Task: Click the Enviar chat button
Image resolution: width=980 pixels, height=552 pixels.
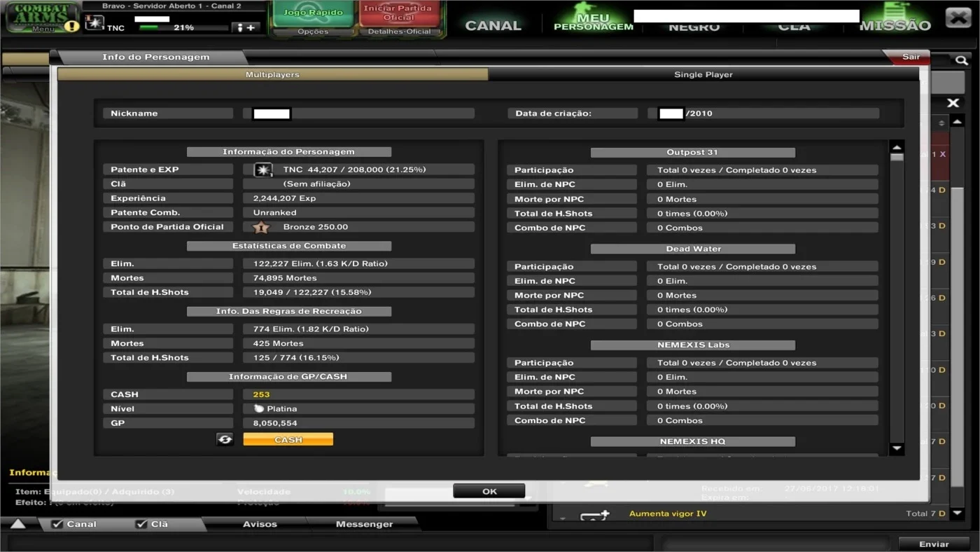Action: [x=934, y=544]
